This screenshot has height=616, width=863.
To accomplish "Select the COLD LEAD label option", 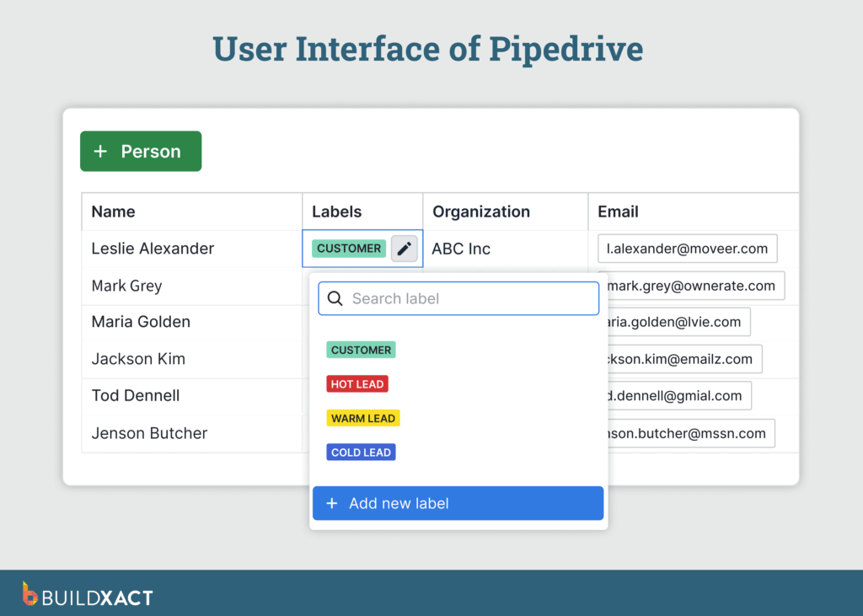I will click(x=361, y=452).
